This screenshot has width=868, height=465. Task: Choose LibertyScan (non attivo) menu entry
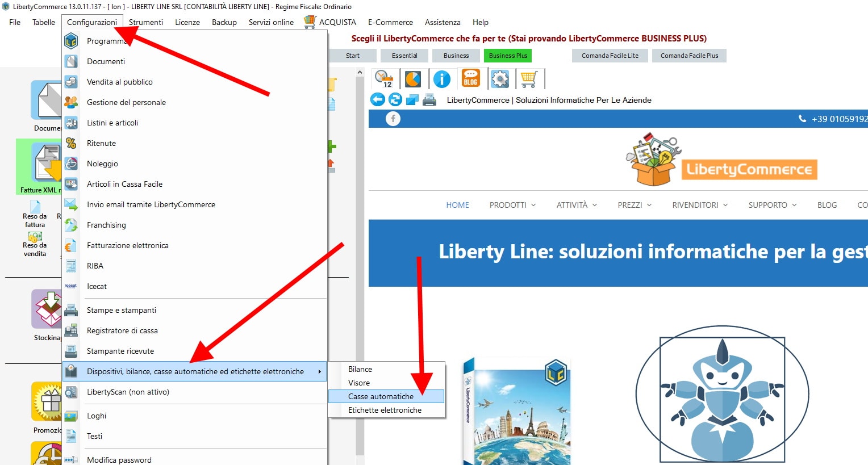[195, 392]
